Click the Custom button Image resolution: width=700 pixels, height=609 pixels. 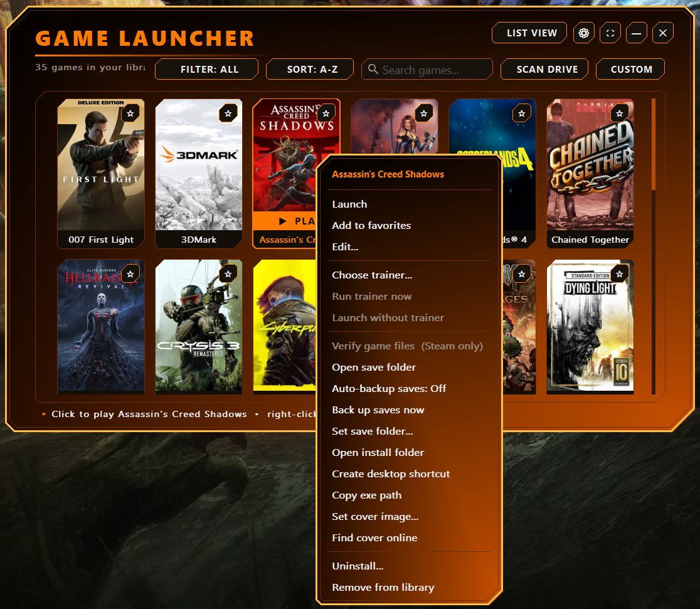pos(630,69)
